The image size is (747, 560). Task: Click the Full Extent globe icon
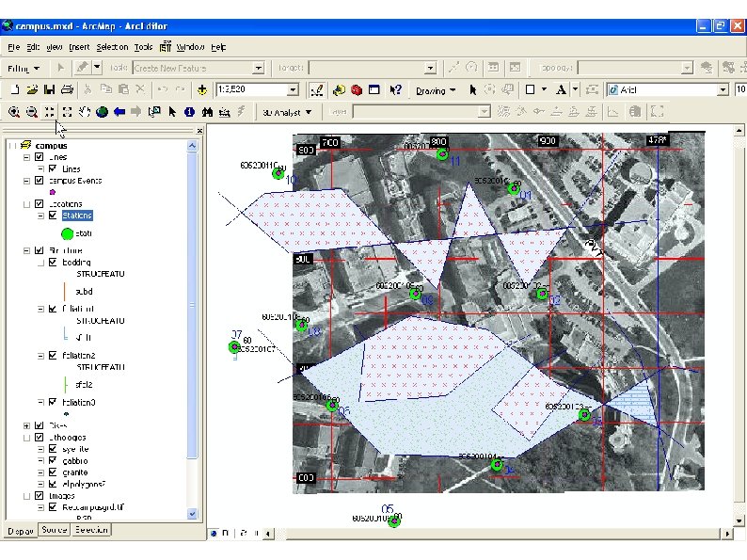(102, 112)
